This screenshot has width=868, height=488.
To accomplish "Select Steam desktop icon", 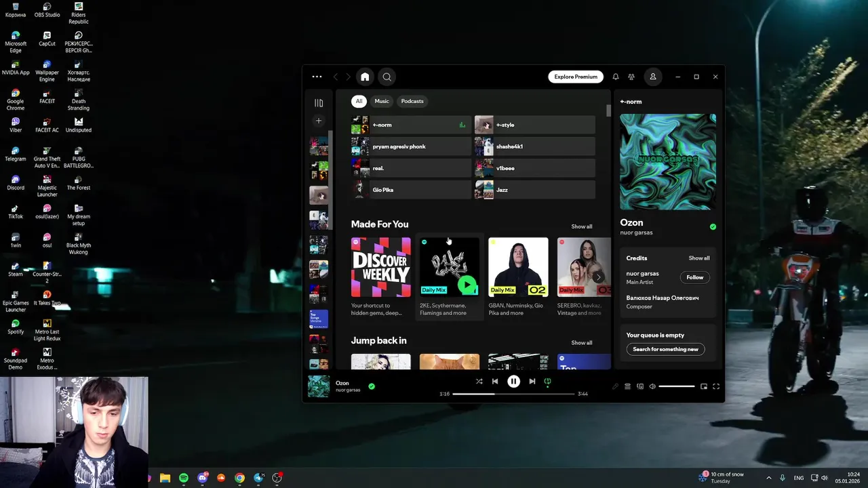I will (16, 270).
